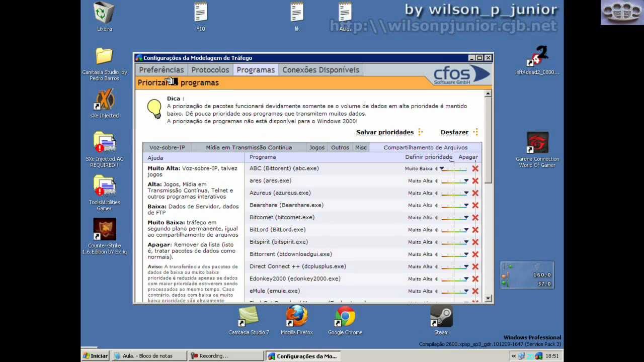This screenshot has width=644, height=362.
Task: Show the Voz-sobre-IP program category
Action: 167,147
